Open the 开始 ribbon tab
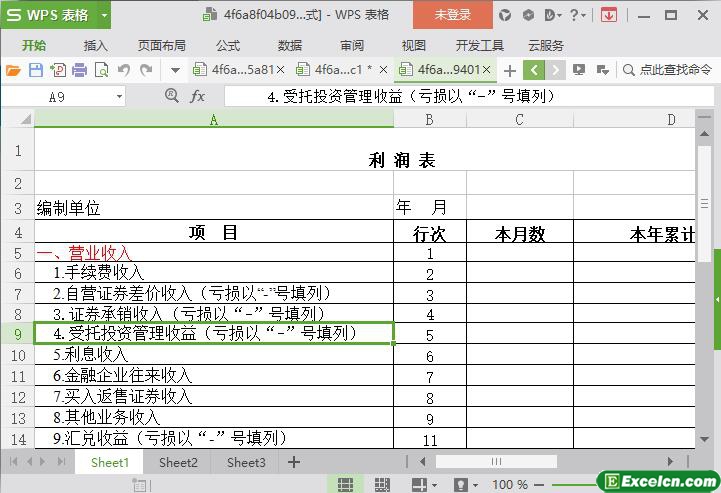Screen dimensions: 721x493 pos(34,46)
